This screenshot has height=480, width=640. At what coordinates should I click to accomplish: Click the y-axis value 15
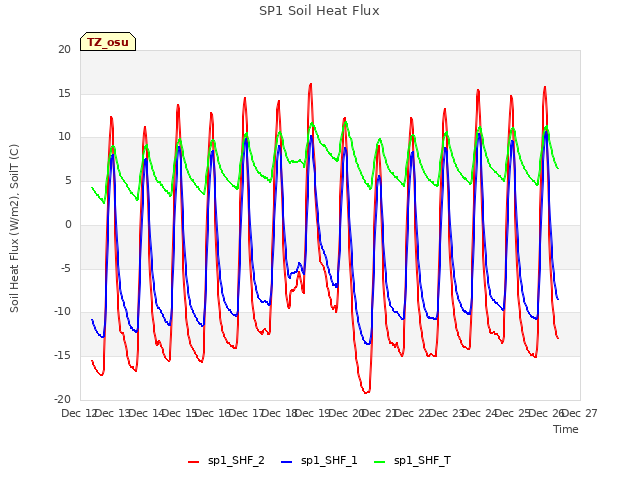64,93
